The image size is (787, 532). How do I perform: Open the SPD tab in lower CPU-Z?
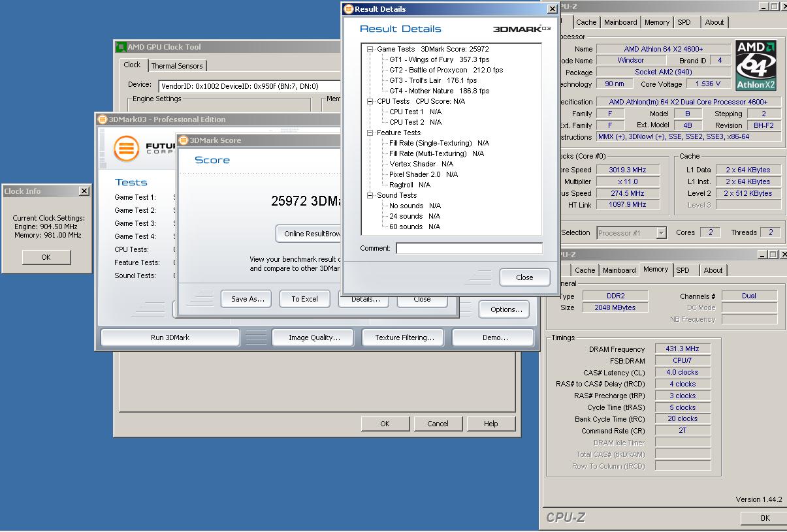click(x=683, y=270)
